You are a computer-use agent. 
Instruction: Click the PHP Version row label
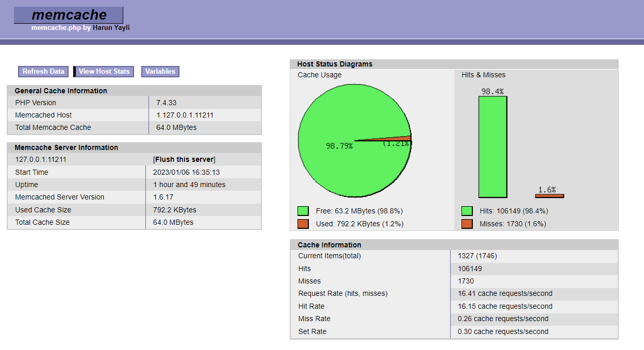point(36,103)
